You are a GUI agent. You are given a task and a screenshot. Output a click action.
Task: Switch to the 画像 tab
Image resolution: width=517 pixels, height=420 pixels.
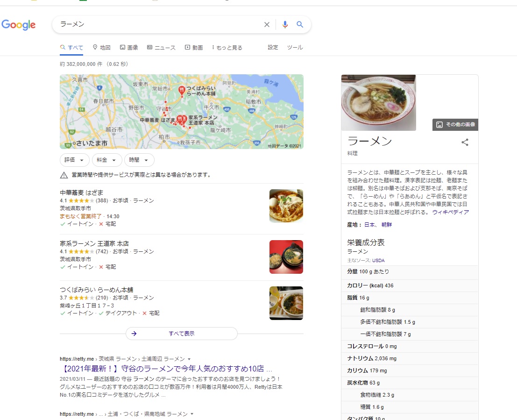coord(129,48)
